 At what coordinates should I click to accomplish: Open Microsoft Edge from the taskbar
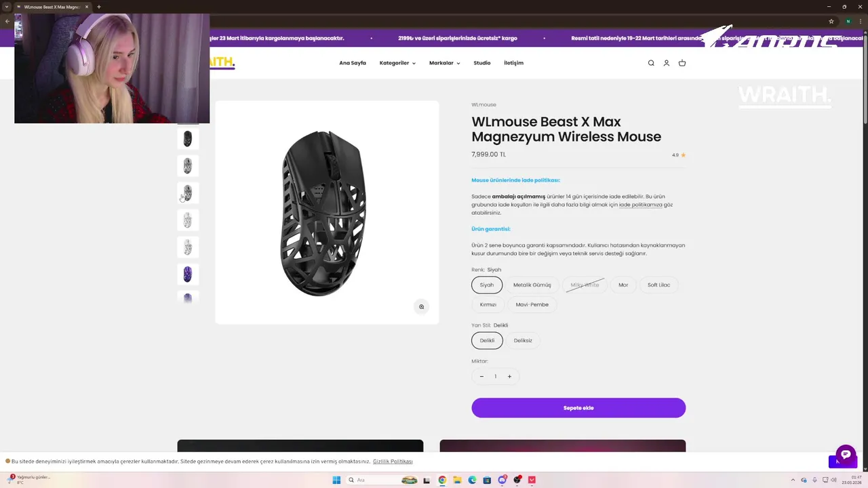472,480
